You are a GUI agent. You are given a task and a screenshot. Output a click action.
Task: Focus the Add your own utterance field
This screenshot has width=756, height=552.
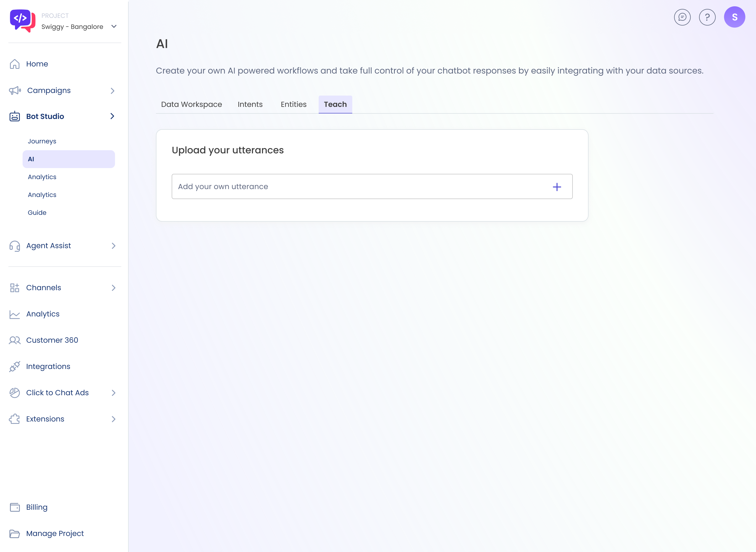pos(361,187)
